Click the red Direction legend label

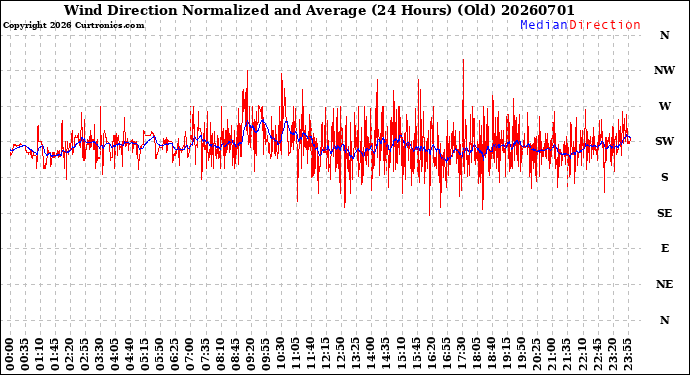pyautogui.click(x=605, y=25)
